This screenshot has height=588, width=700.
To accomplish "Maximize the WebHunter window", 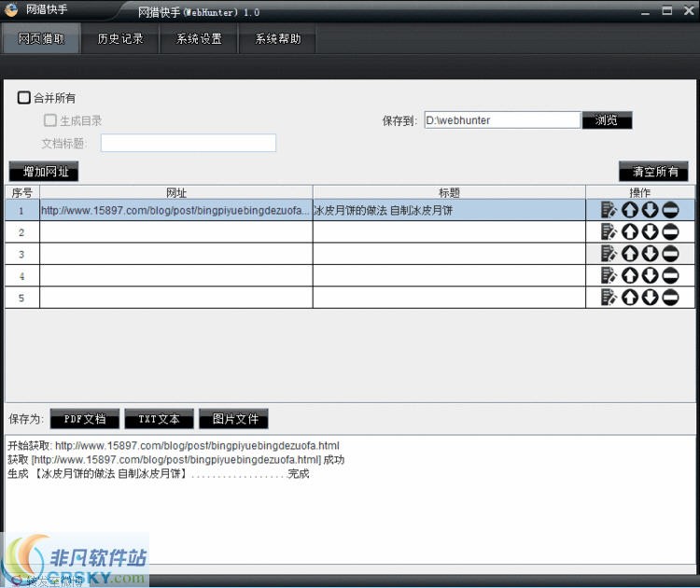I will pos(667,10).
